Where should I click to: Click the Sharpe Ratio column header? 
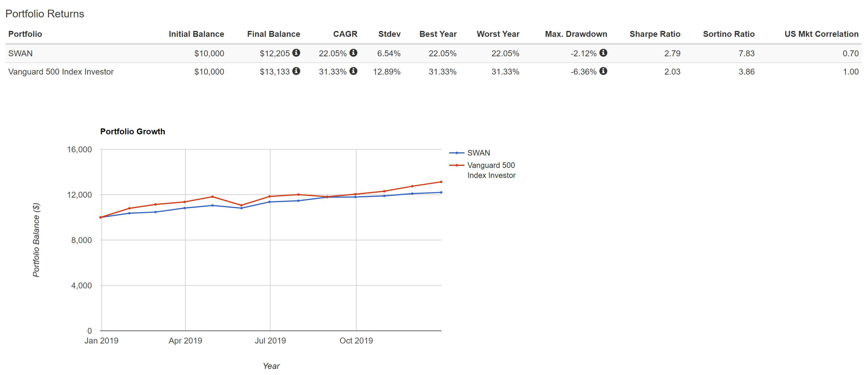pyautogui.click(x=654, y=34)
